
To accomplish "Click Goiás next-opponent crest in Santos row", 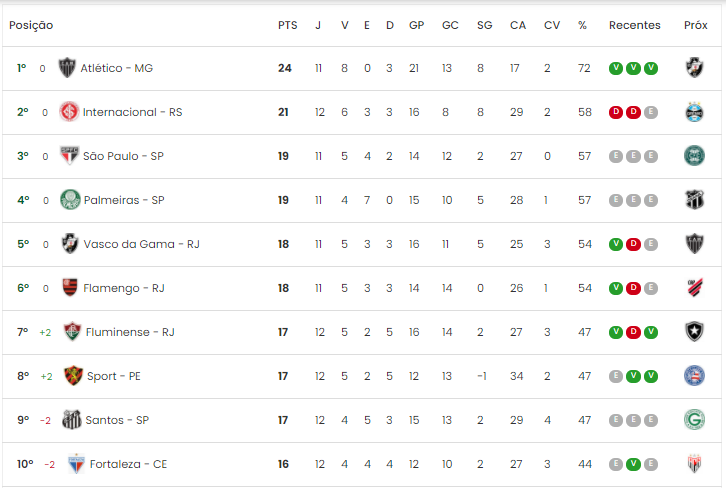I will tap(695, 419).
